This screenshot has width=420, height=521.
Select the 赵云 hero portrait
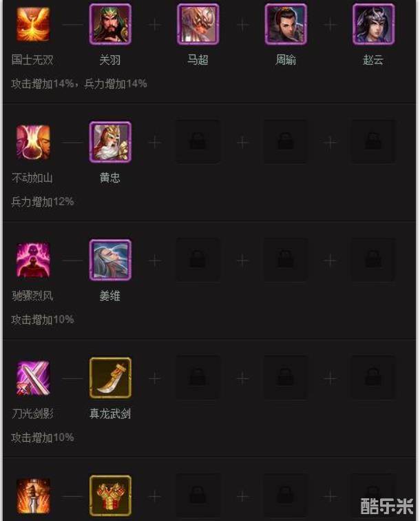click(373, 24)
